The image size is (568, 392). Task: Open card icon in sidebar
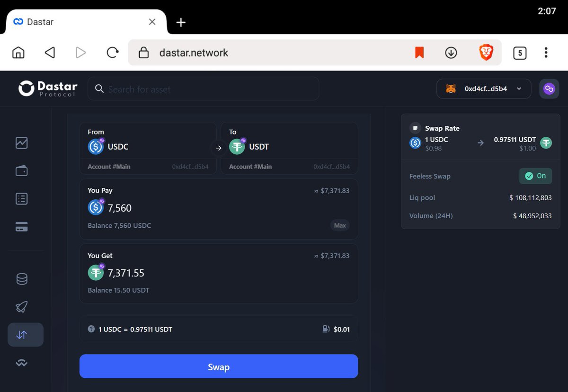tap(22, 227)
